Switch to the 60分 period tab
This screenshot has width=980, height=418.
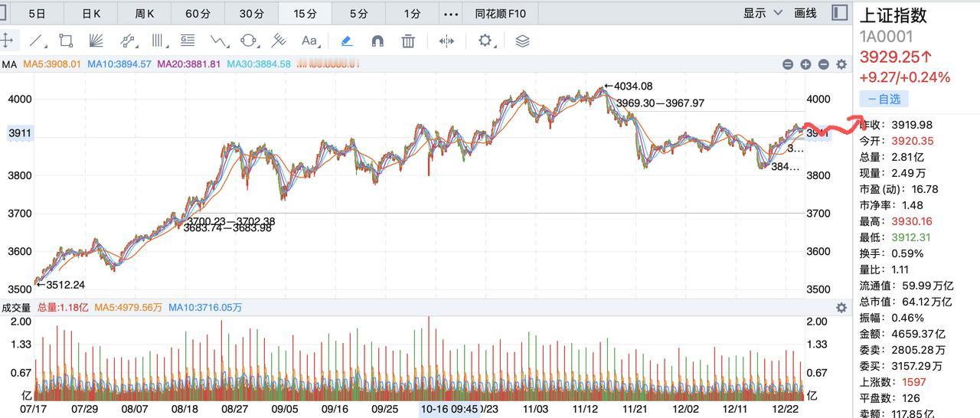(198, 14)
